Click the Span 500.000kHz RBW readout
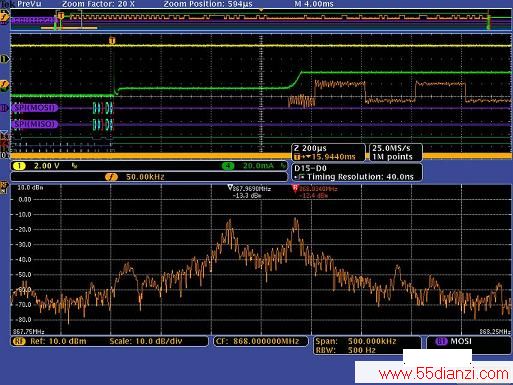The image size is (513, 385). pos(367,346)
